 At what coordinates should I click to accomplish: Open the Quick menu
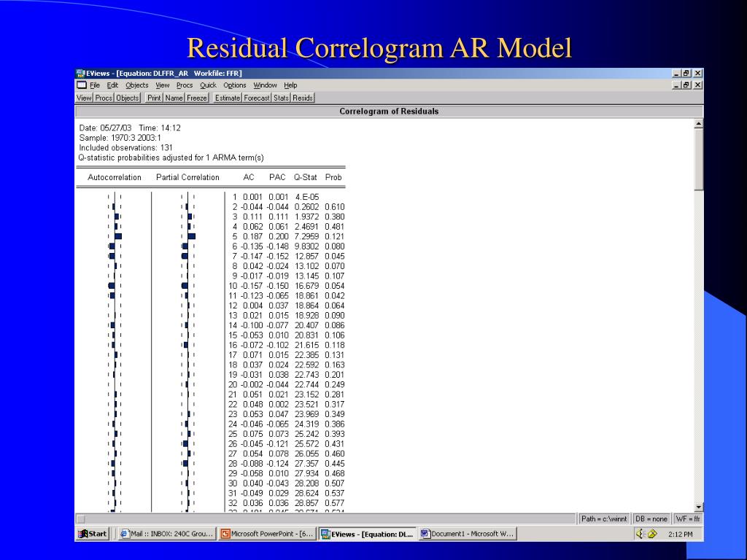[208, 85]
